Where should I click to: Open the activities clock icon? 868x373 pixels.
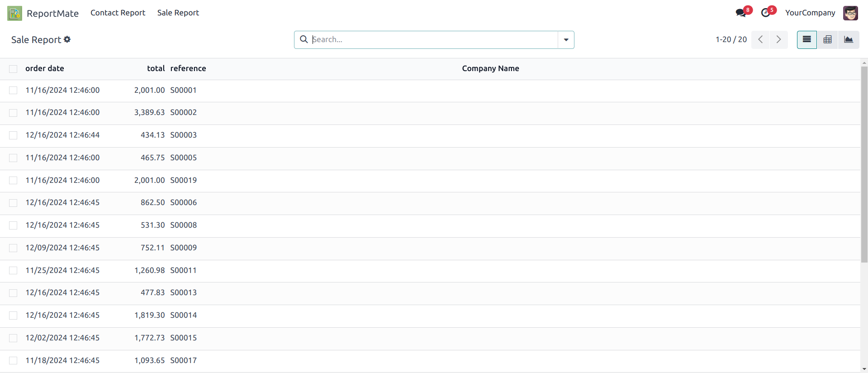(x=765, y=13)
